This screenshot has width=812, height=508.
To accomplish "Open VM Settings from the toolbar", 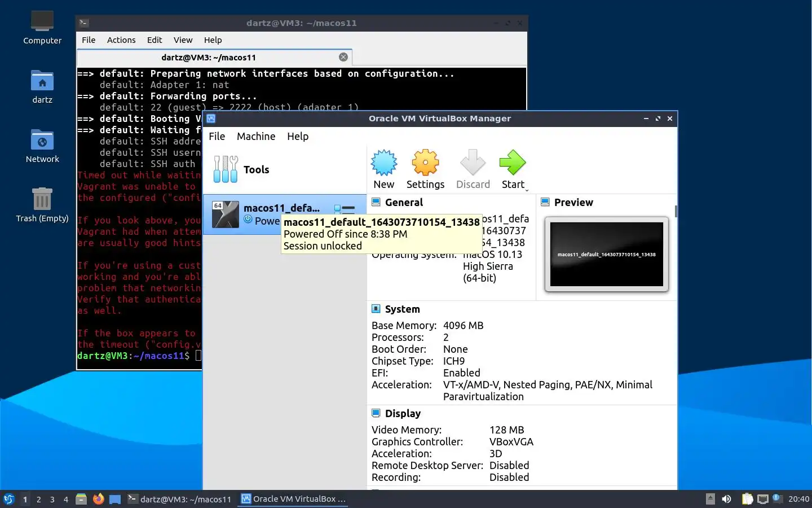I will pyautogui.click(x=425, y=169).
